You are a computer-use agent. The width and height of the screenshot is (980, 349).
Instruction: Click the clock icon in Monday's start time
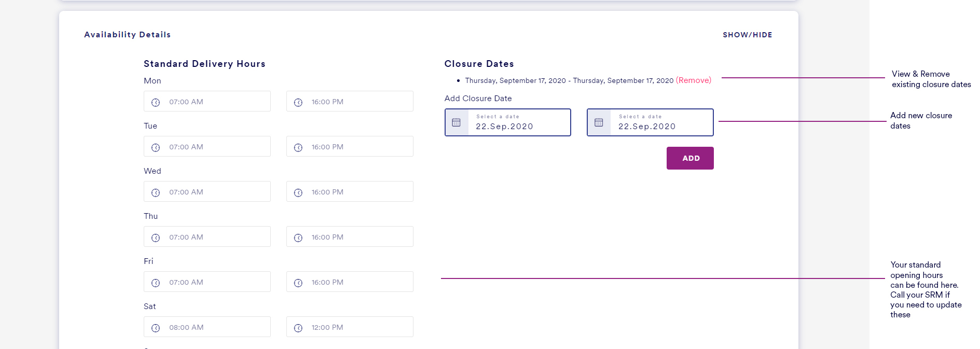[156, 102]
